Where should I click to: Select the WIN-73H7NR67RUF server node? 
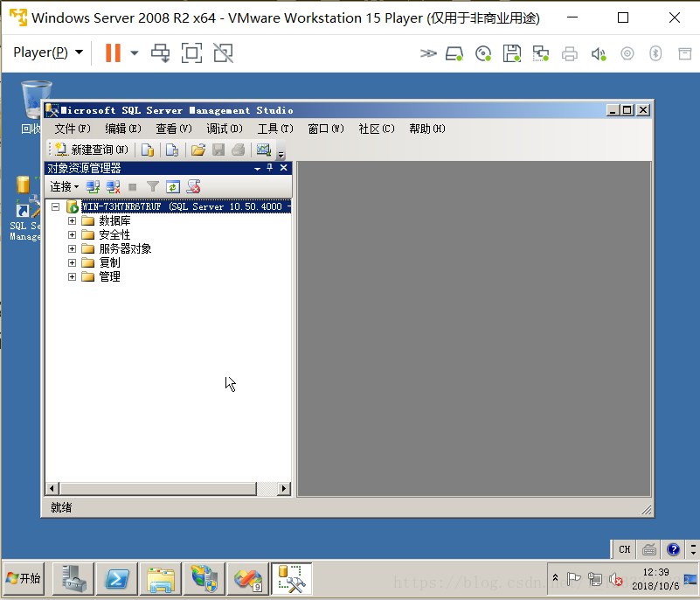[x=186, y=206]
